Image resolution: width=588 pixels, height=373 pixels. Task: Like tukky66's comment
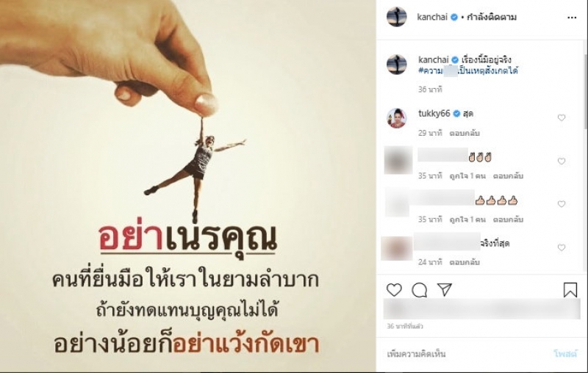(x=562, y=117)
